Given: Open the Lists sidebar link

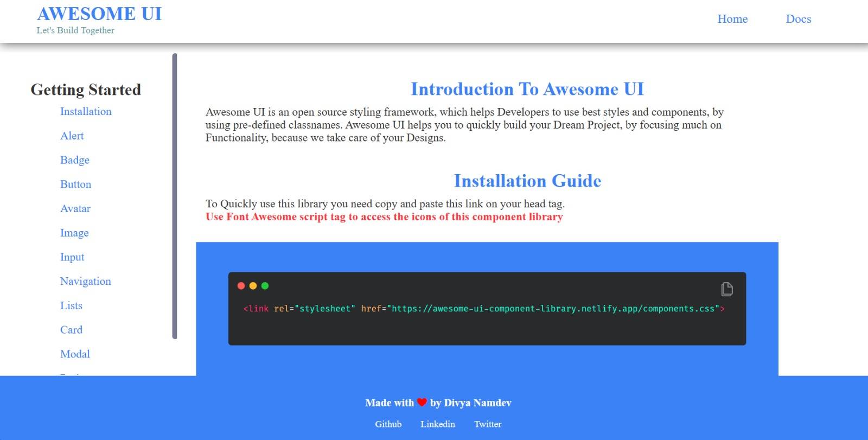Looking at the screenshot, I should pos(71,305).
